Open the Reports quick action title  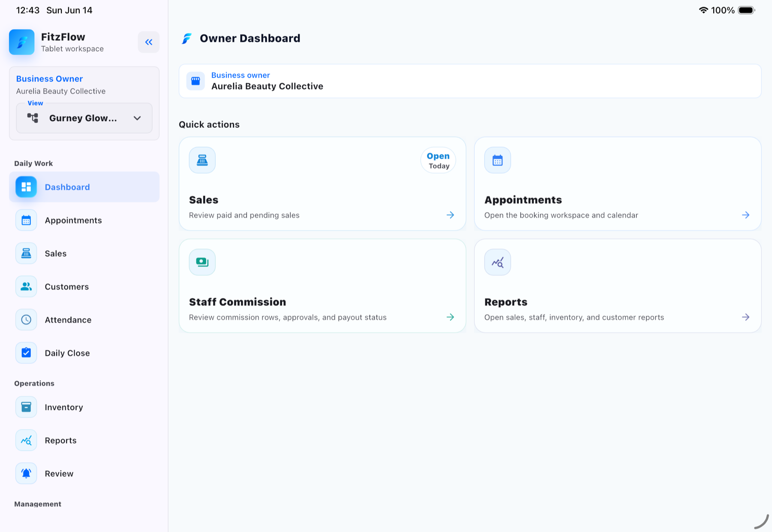click(x=506, y=302)
